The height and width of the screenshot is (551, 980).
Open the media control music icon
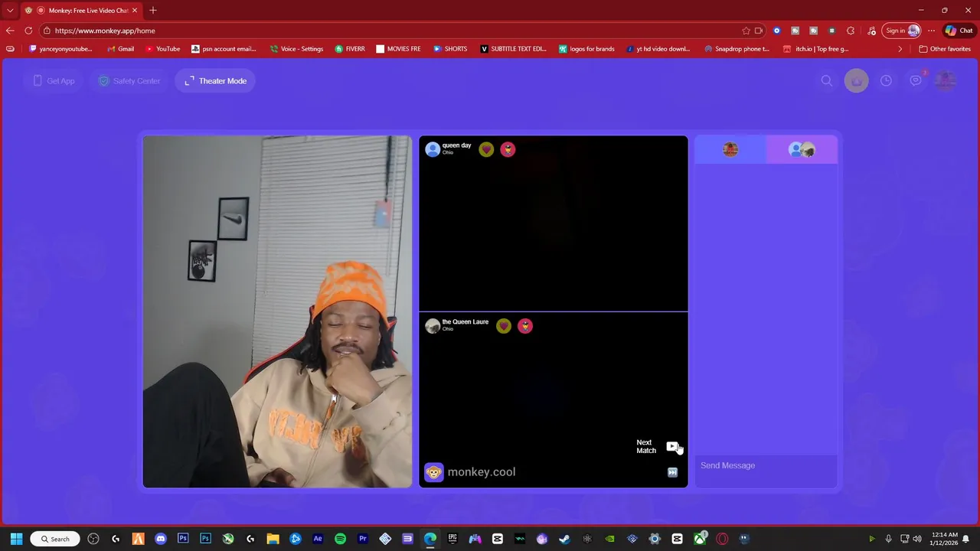pyautogui.click(x=872, y=31)
